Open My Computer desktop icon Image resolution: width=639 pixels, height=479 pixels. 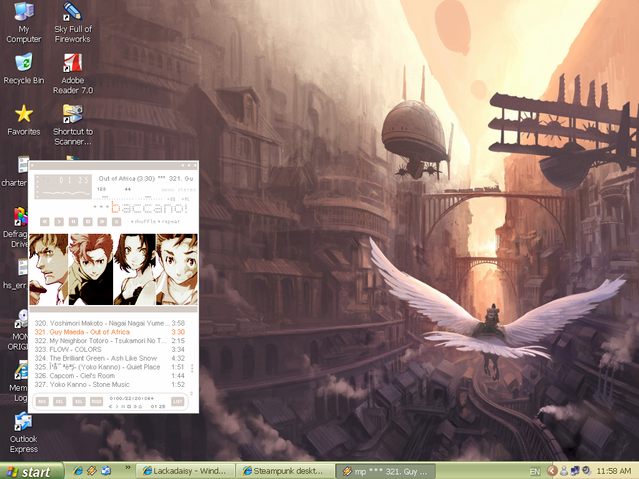tap(24, 22)
